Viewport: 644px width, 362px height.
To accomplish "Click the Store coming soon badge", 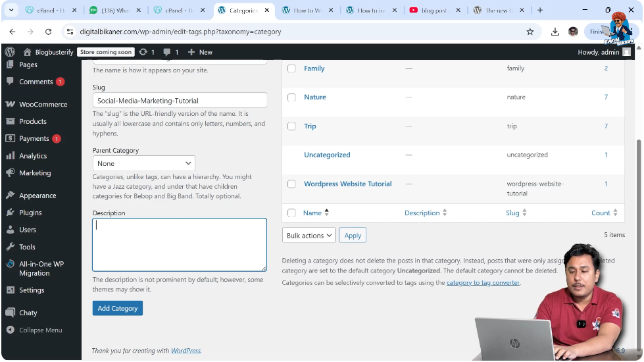I will pyautogui.click(x=105, y=52).
